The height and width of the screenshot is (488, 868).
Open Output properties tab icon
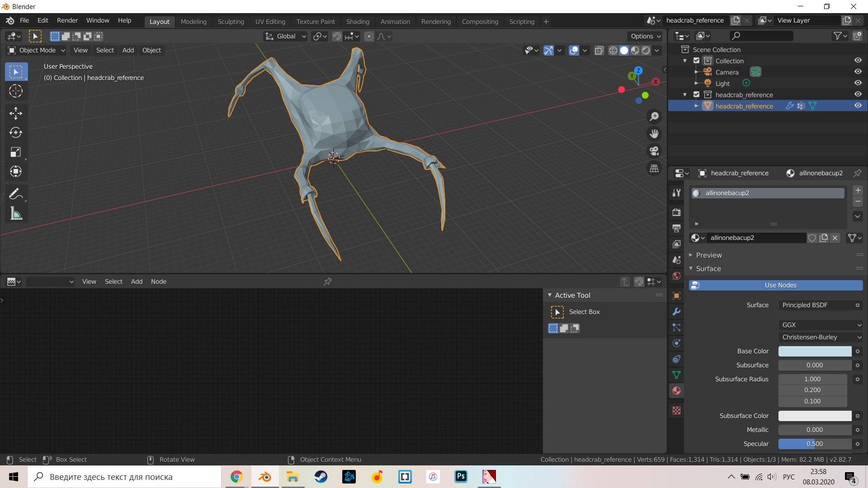click(x=676, y=228)
